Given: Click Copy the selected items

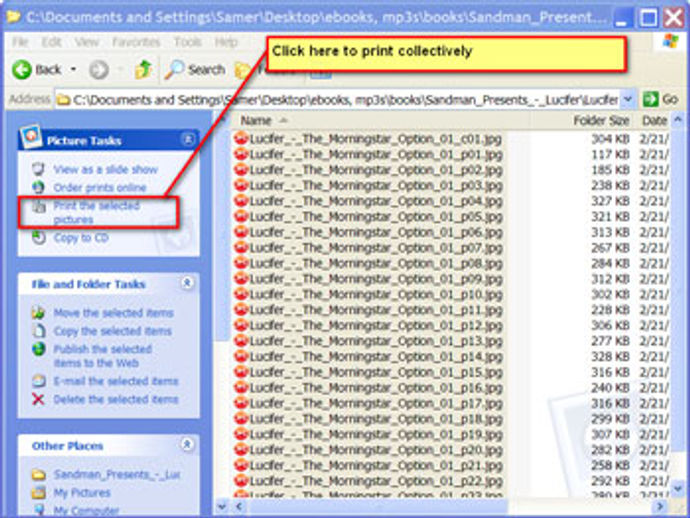Looking at the screenshot, I should pyautogui.click(x=113, y=331).
